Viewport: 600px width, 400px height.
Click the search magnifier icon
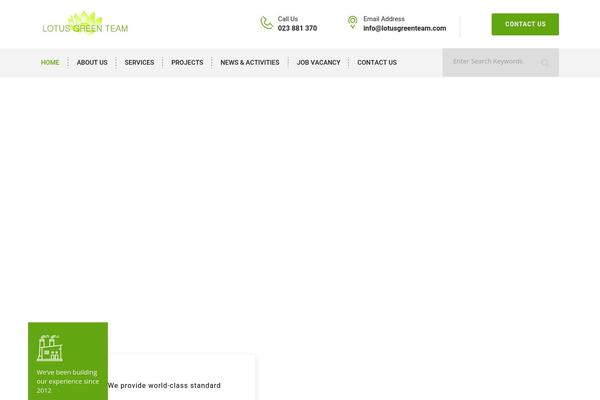pos(545,63)
